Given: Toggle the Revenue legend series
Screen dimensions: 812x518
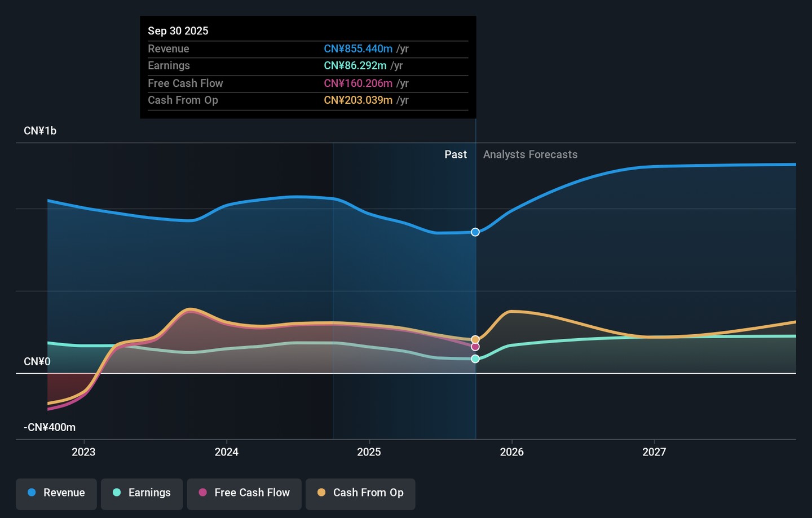Looking at the screenshot, I should (x=56, y=494).
